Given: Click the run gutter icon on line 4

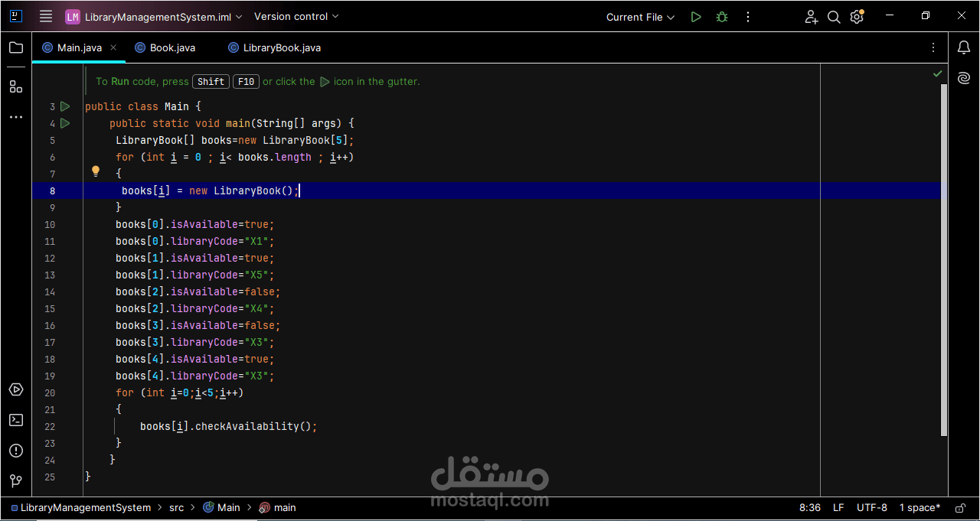Looking at the screenshot, I should [65, 123].
